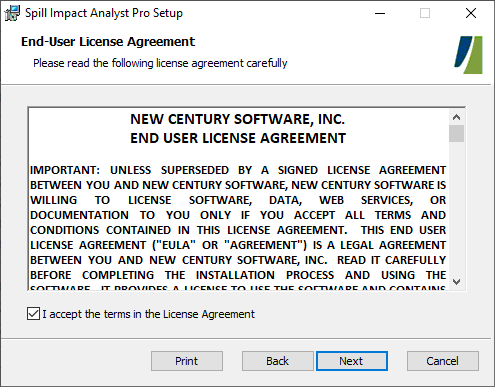Click the license scrollbar up arrow
Screen dimensions: 495x387
pos(456,117)
